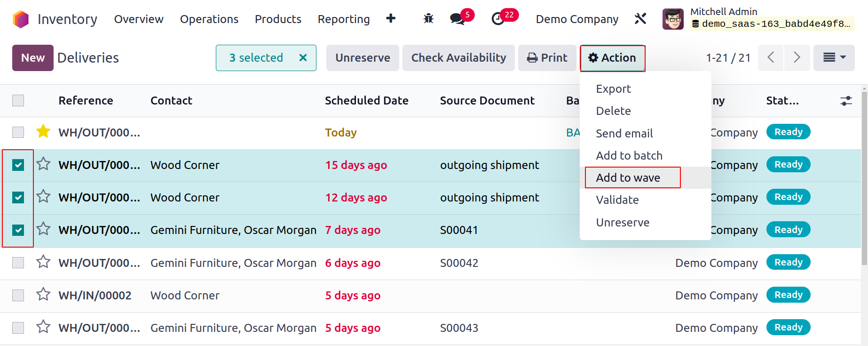The height and width of the screenshot is (346, 868).
Task: Open the Reporting menu dropdown
Action: [x=343, y=19]
